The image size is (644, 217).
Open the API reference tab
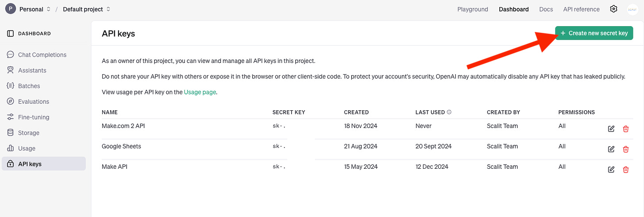pyautogui.click(x=581, y=9)
